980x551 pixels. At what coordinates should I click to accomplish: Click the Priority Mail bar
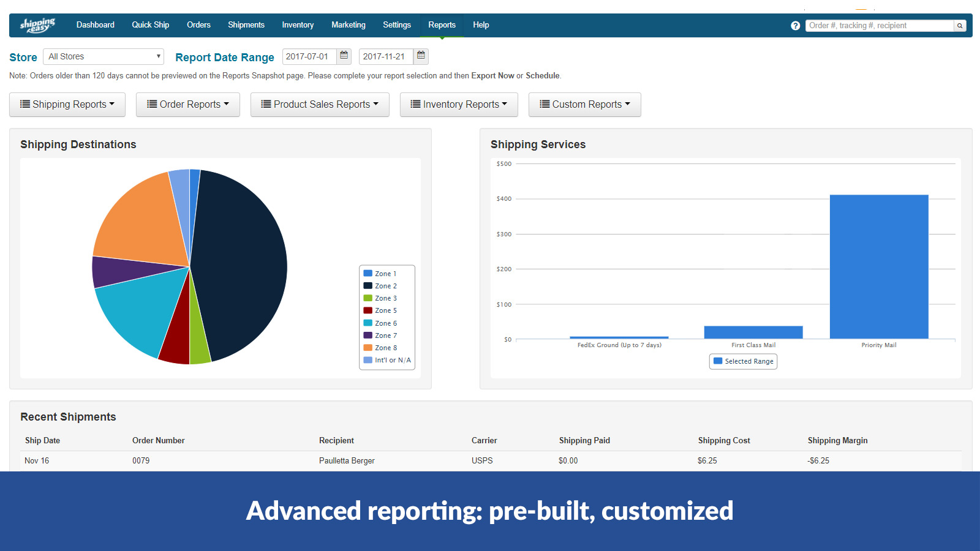[879, 266]
